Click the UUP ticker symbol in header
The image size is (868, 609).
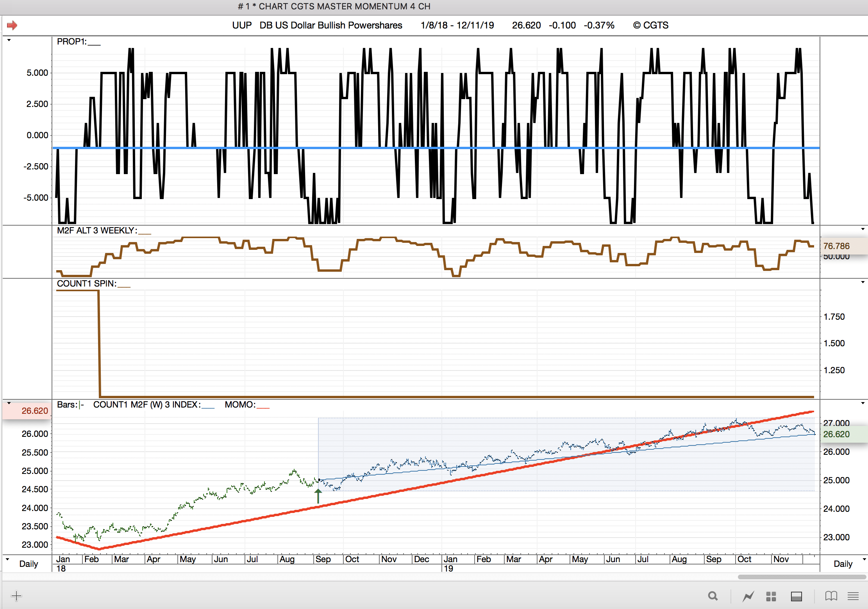tap(242, 25)
